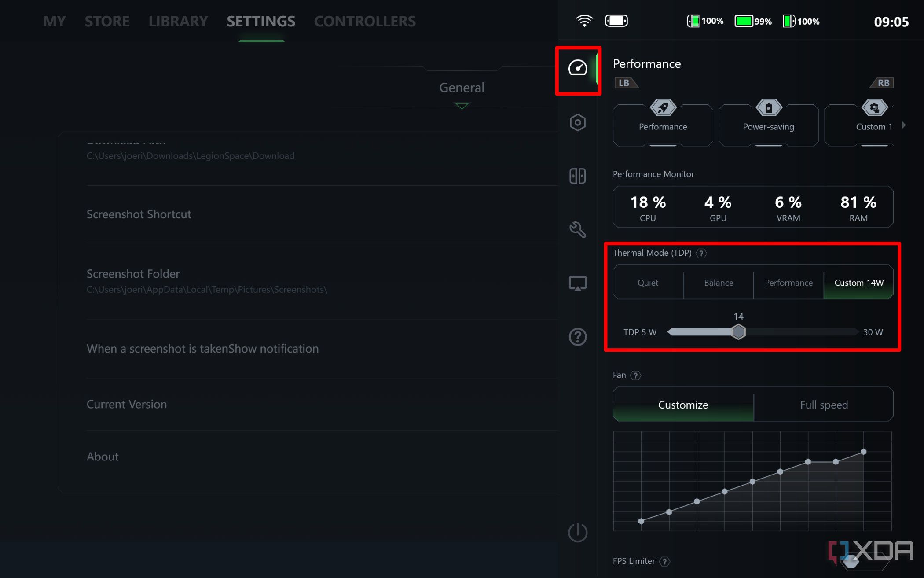Select the Performance thermal mode tab
The width and height of the screenshot is (924, 578).
point(788,282)
